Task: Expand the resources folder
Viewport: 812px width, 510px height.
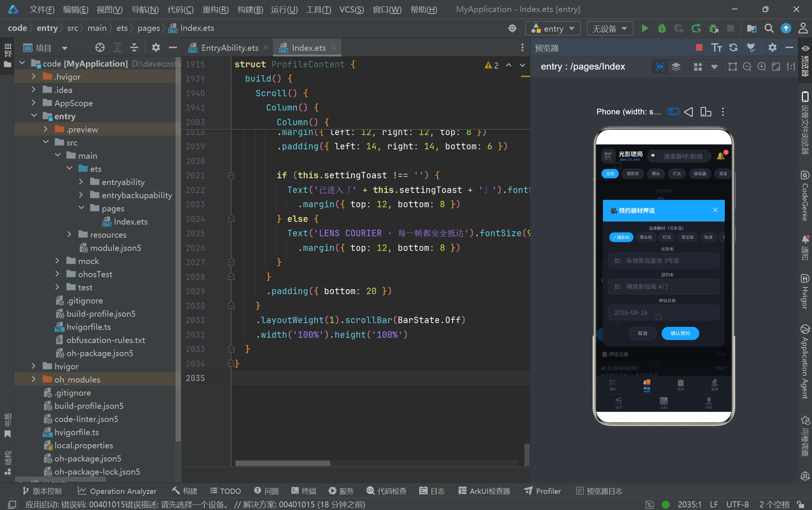Action: [x=69, y=235]
